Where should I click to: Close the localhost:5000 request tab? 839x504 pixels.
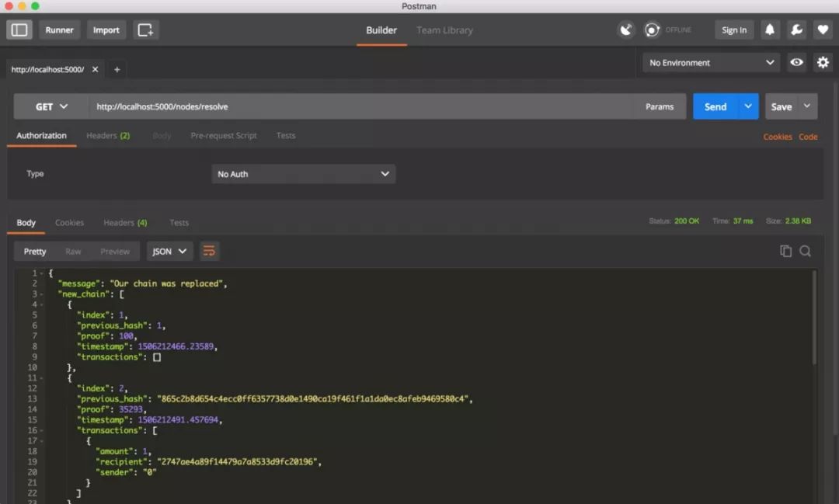[x=96, y=70]
